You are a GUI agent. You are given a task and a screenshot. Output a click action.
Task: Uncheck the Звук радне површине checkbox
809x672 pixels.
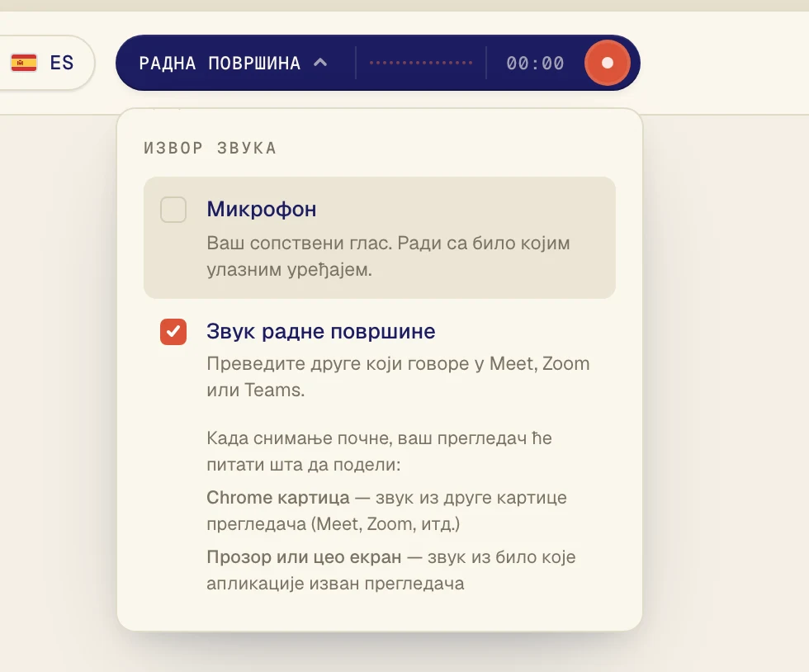coord(173,331)
